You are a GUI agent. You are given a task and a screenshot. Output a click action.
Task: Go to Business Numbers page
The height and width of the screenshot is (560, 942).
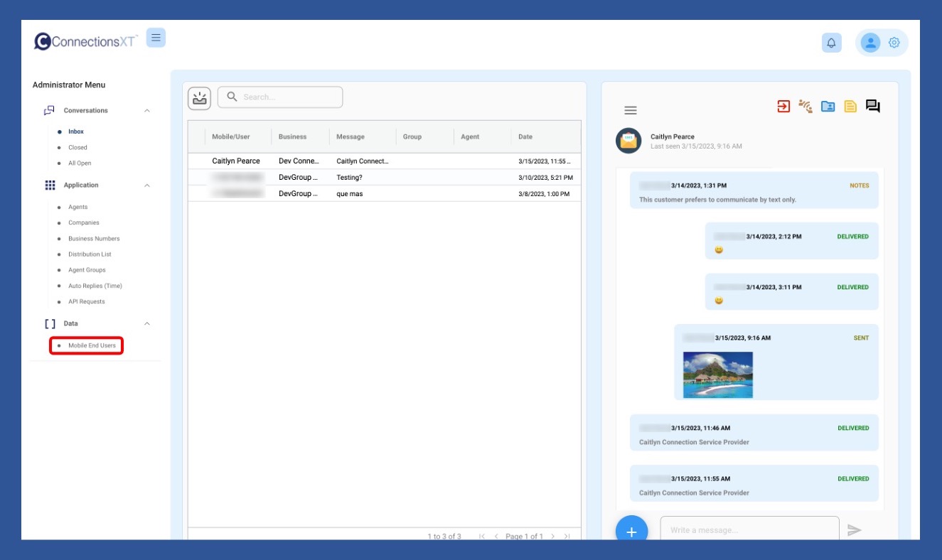94,239
